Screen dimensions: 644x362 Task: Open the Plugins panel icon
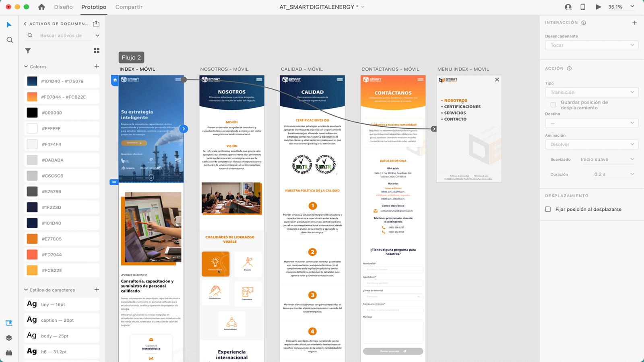click(x=9, y=353)
